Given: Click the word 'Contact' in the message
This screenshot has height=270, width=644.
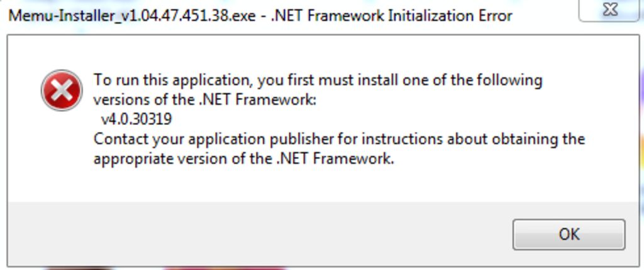Looking at the screenshot, I should pos(121,139).
